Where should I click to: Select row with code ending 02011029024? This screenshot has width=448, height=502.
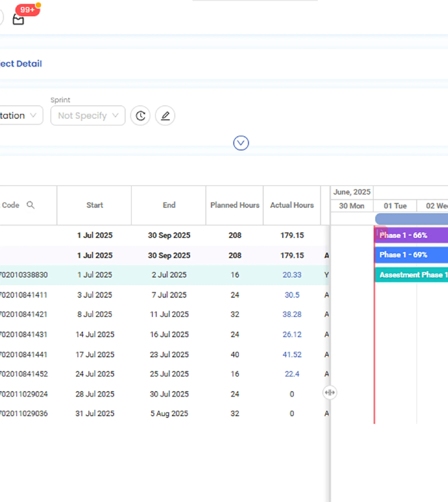tap(164, 394)
